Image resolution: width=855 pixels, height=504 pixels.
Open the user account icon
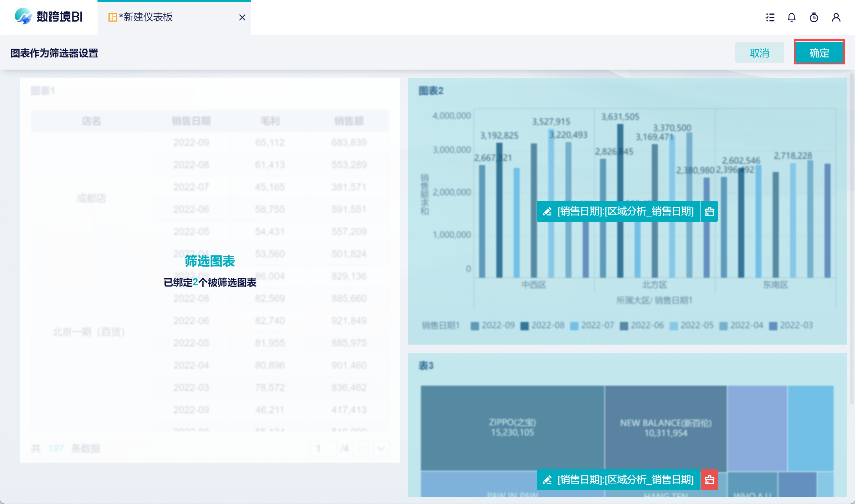[836, 17]
